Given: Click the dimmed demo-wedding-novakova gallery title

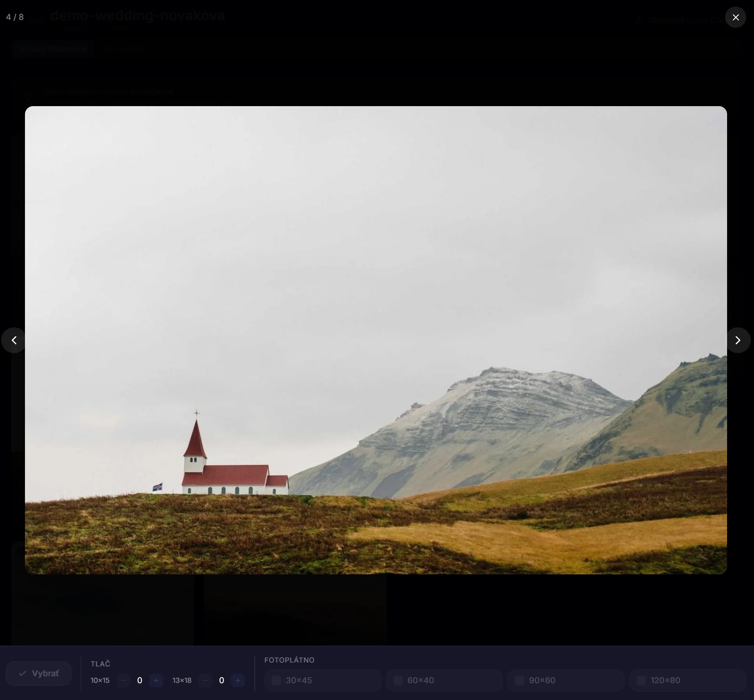Looking at the screenshot, I should click(137, 16).
